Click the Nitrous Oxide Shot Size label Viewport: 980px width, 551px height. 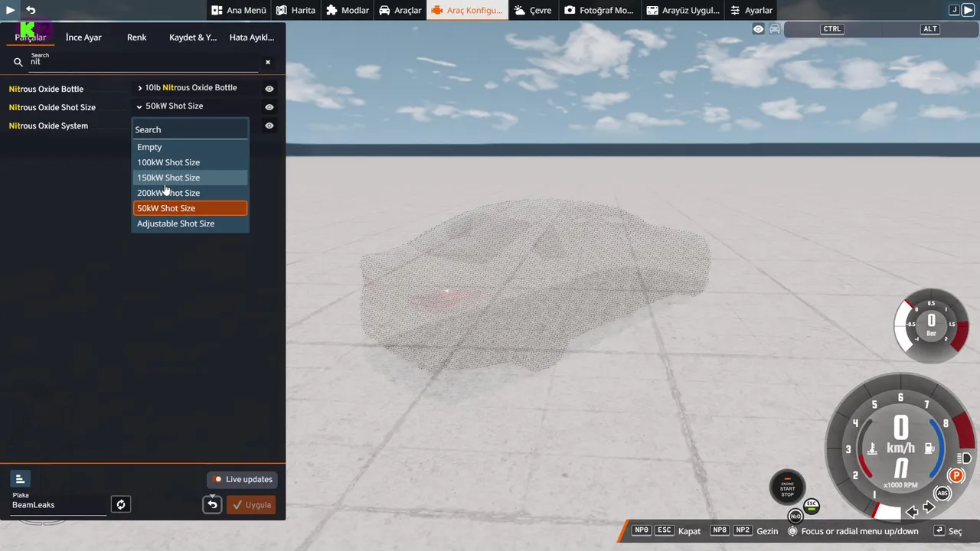[x=52, y=107]
